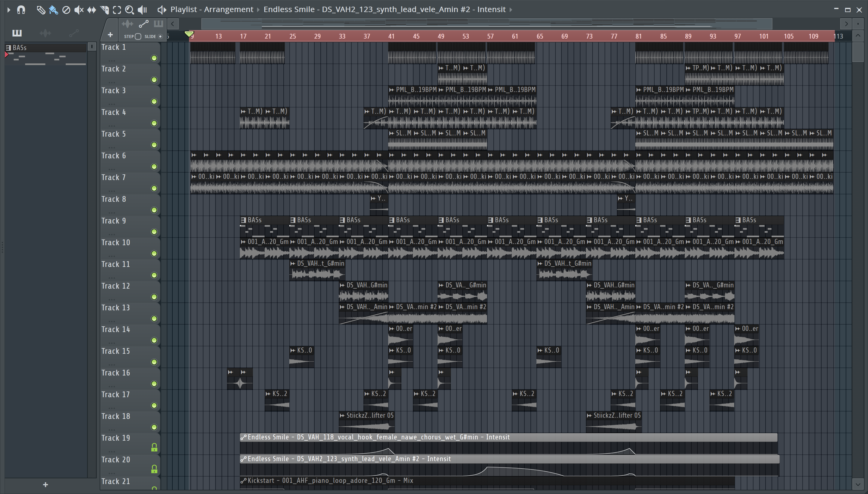Mute Track 1

click(x=154, y=59)
